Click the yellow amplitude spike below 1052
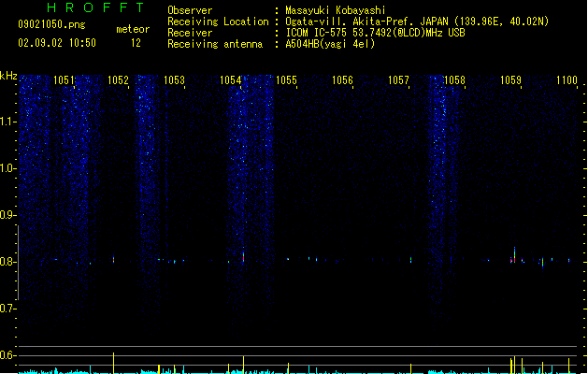Image resolution: width=588 pixels, height=374 pixels. pyautogui.click(x=113, y=363)
